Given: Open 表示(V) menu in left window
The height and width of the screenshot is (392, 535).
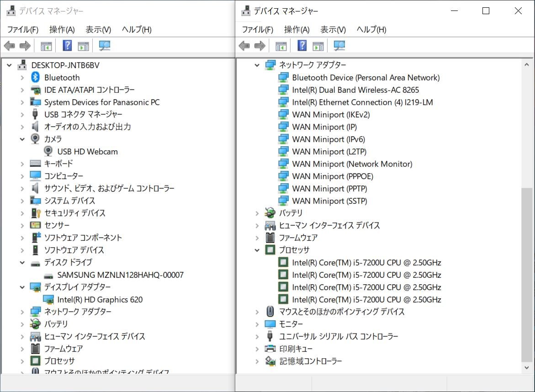Looking at the screenshot, I should (98, 30).
